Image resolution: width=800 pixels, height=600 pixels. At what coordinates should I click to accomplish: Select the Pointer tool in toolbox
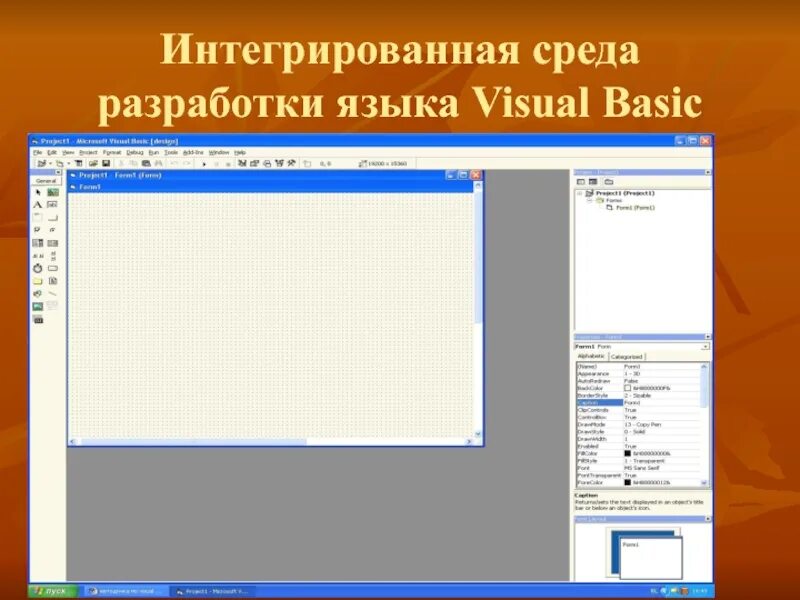click(x=38, y=192)
